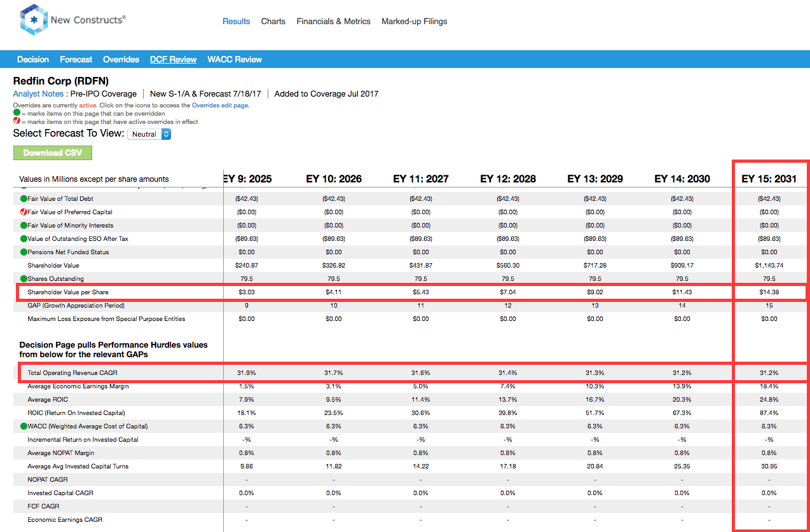This screenshot has width=810, height=532.
Task: Click the Download CSV button
Action: 53,153
